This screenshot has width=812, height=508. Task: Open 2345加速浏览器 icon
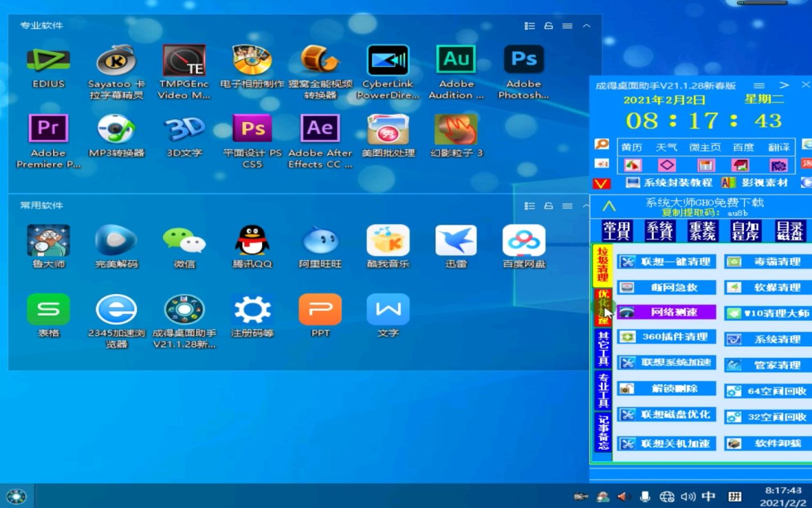coord(116,309)
